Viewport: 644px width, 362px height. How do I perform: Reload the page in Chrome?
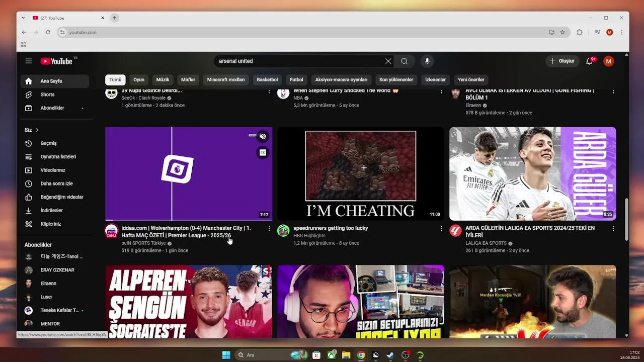coord(48,32)
